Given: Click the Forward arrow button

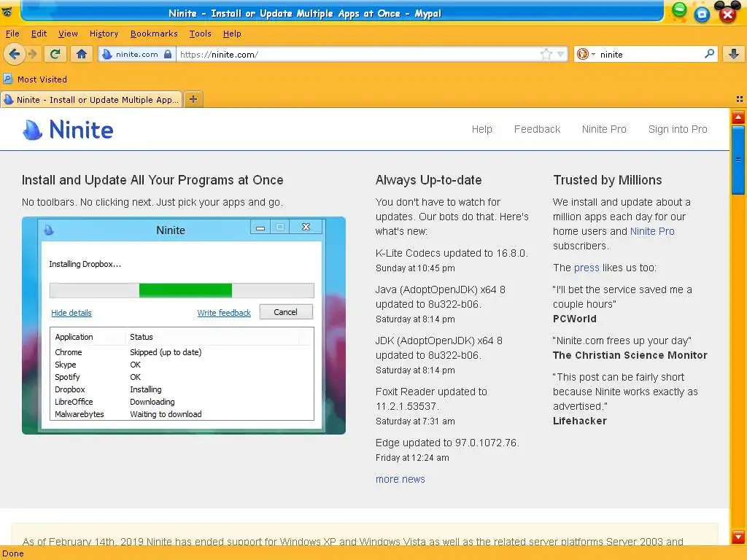Looking at the screenshot, I should pyautogui.click(x=32, y=54).
